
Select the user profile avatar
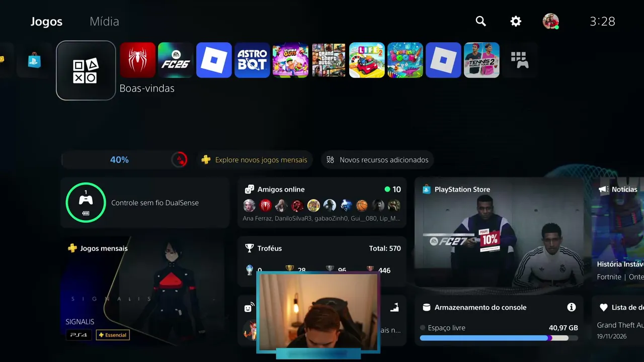point(550,21)
